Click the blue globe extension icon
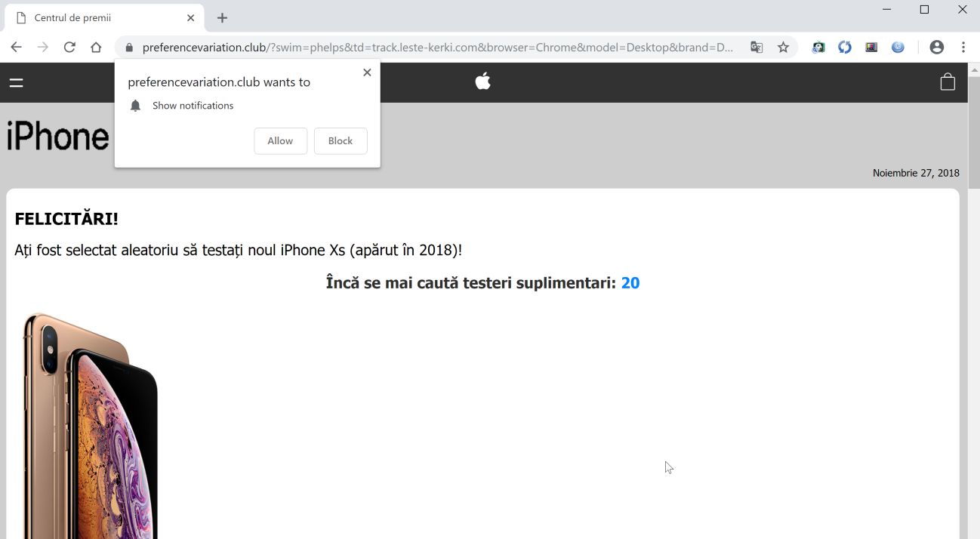This screenshot has height=539, width=980. pos(898,47)
